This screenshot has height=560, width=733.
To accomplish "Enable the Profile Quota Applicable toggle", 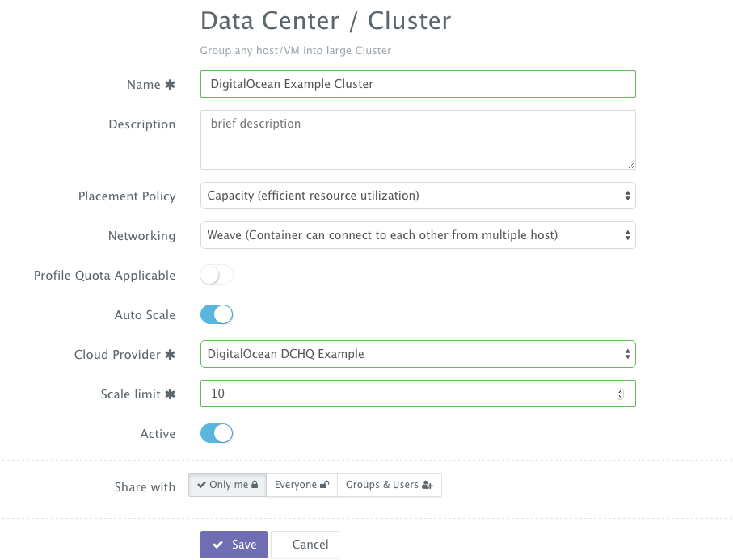I will coord(216,275).
